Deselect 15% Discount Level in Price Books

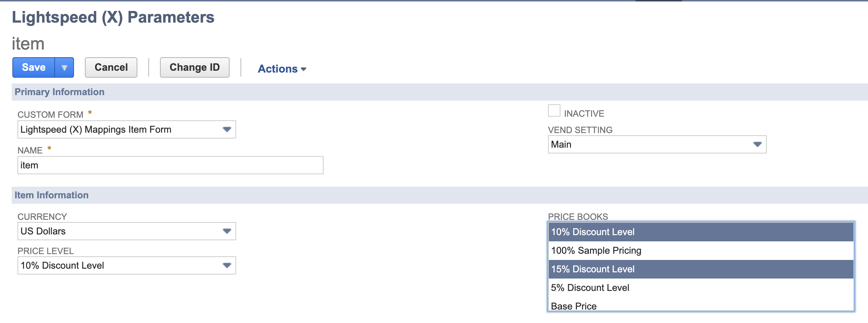tap(619, 269)
